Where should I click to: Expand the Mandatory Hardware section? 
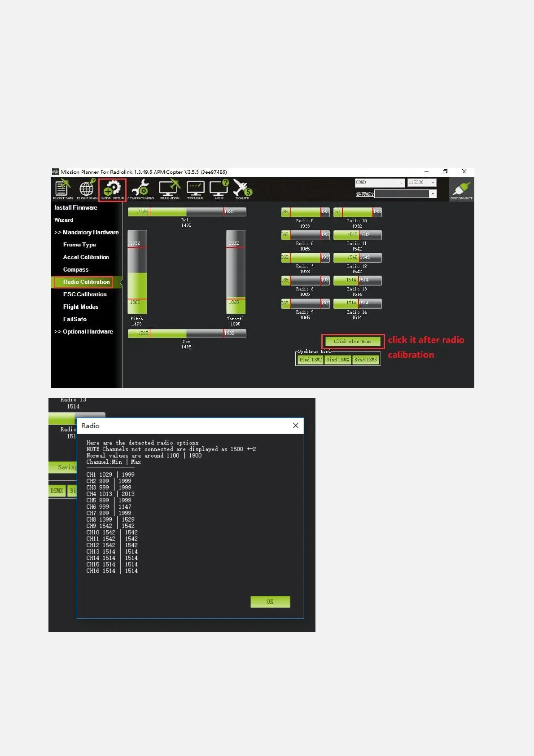pyautogui.click(x=87, y=233)
